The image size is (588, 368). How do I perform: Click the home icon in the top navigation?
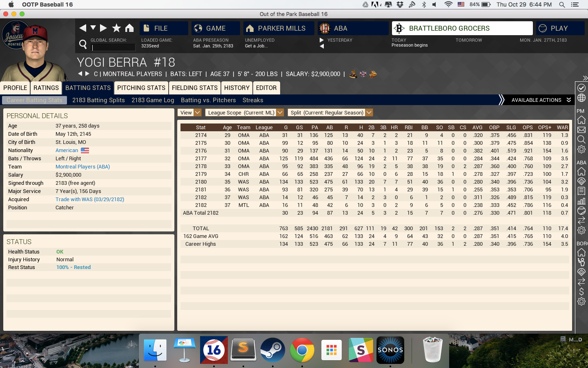(129, 28)
